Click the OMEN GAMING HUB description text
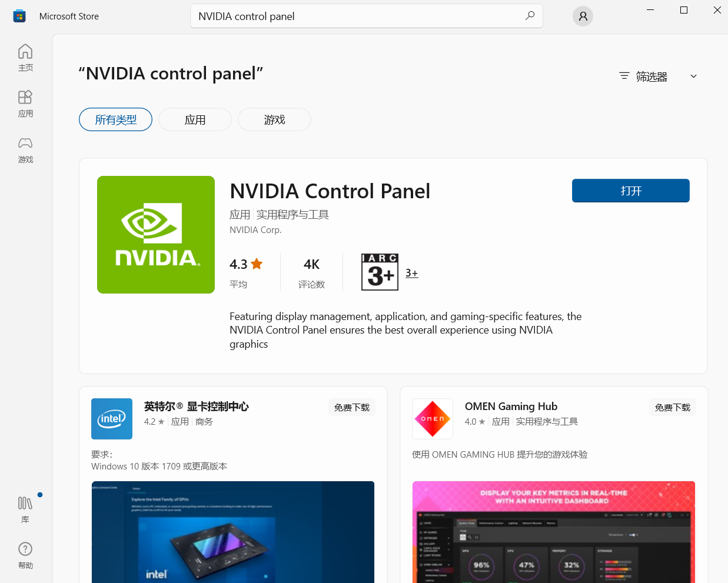This screenshot has height=583, width=728. coord(500,455)
